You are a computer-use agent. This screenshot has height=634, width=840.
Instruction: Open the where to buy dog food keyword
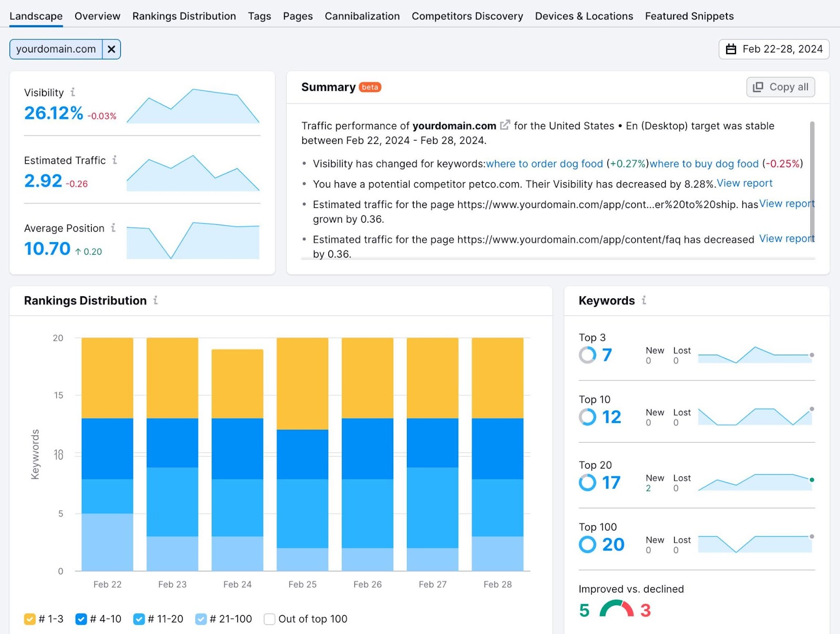(703, 163)
